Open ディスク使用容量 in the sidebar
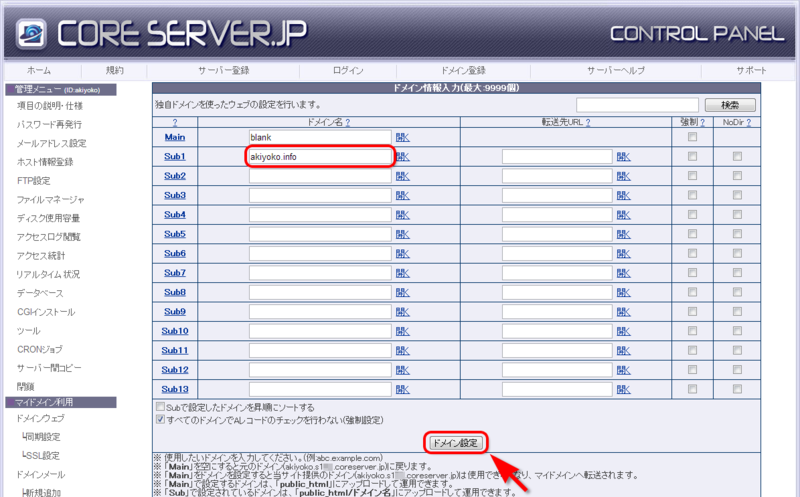This screenshot has height=497, width=800. [x=48, y=218]
